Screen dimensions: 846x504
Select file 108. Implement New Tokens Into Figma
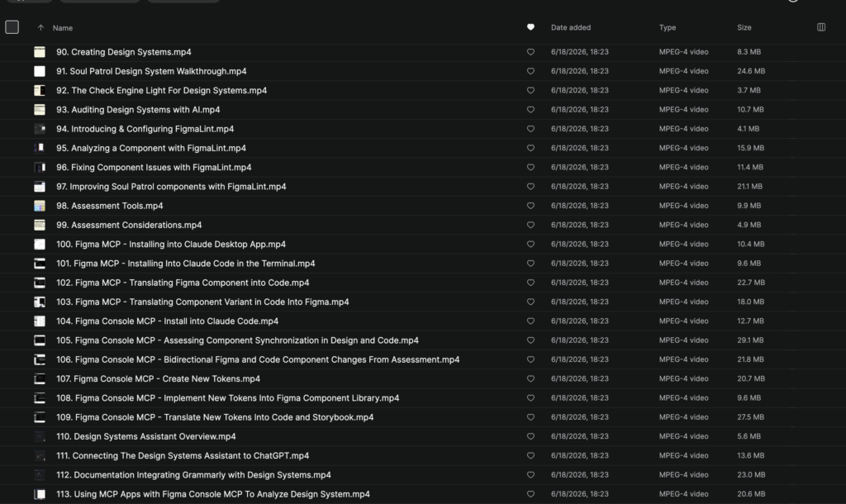pos(228,398)
